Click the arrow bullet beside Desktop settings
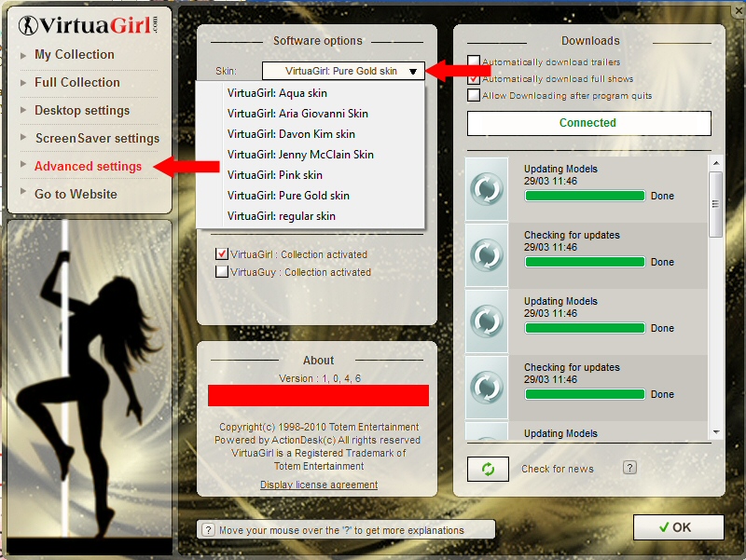 23,110
